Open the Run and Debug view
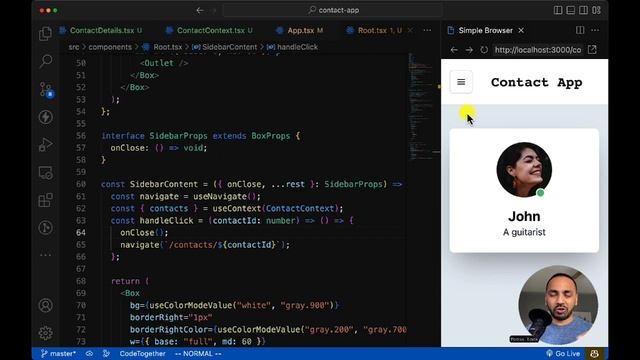Screen dimensions: 640x360 [45, 144]
